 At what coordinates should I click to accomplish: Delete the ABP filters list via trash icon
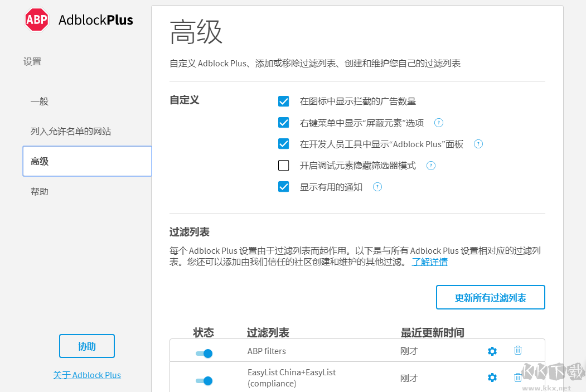click(517, 351)
